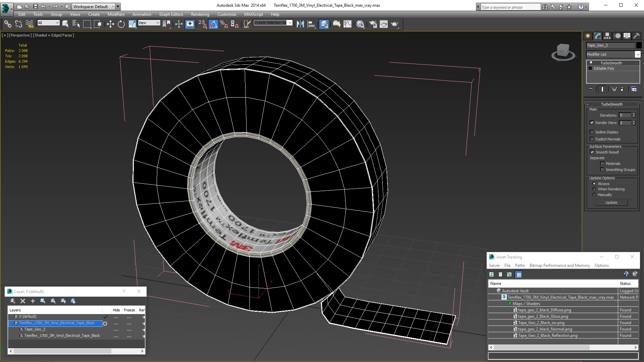The width and height of the screenshot is (644, 362).
Task: Switch to Hierarchy panel tab
Action: pos(607,36)
